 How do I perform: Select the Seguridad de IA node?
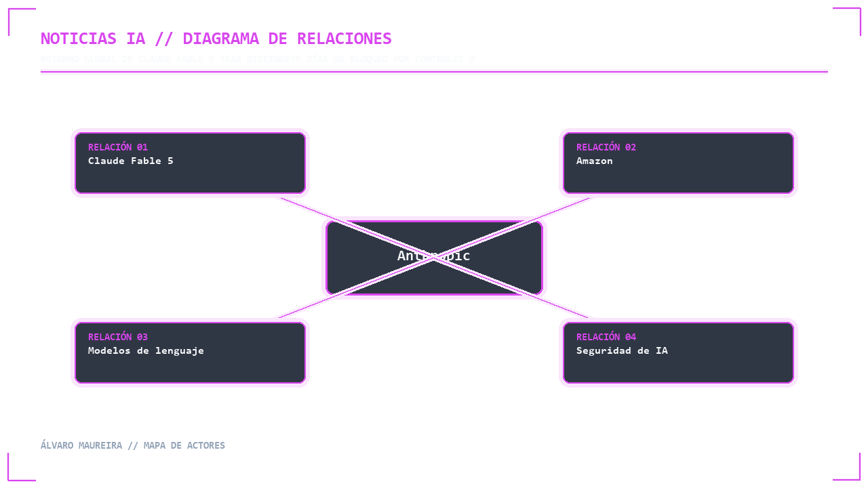point(678,352)
